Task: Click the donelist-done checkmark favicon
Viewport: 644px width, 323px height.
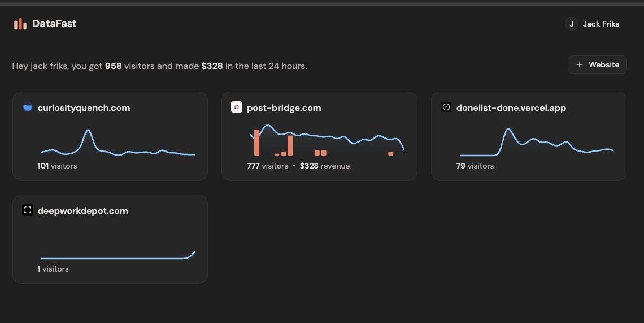Action: (446, 107)
